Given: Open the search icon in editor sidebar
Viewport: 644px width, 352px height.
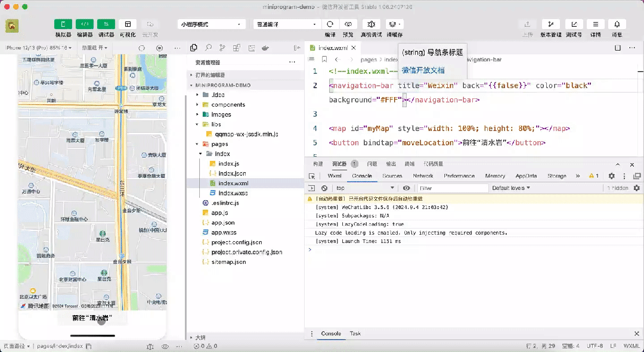Looking at the screenshot, I should tap(209, 48).
